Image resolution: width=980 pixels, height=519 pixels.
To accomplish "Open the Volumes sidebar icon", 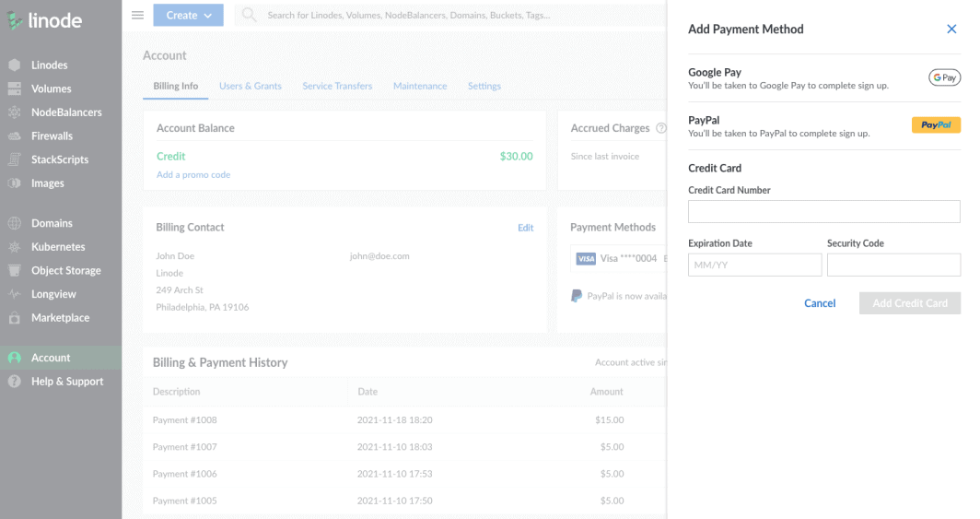I will (14, 89).
